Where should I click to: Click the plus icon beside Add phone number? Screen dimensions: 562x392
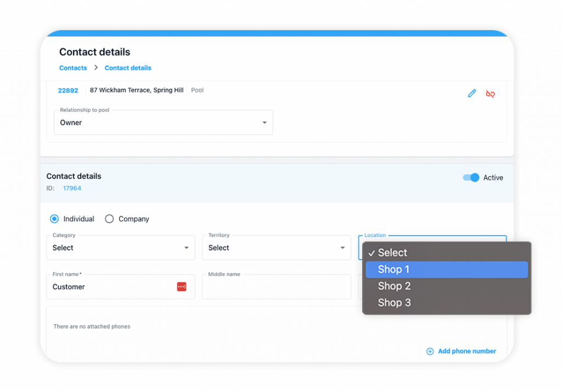(x=430, y=351)
